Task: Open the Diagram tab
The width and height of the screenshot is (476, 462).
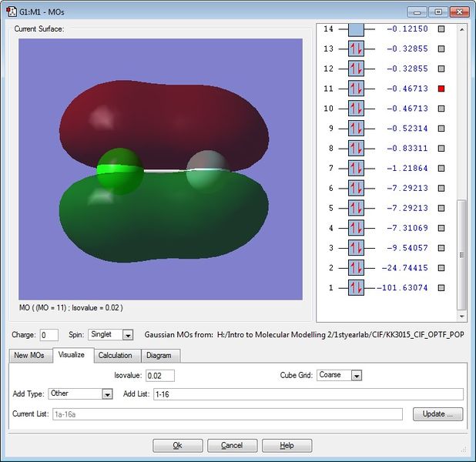Action: (159, 355)
